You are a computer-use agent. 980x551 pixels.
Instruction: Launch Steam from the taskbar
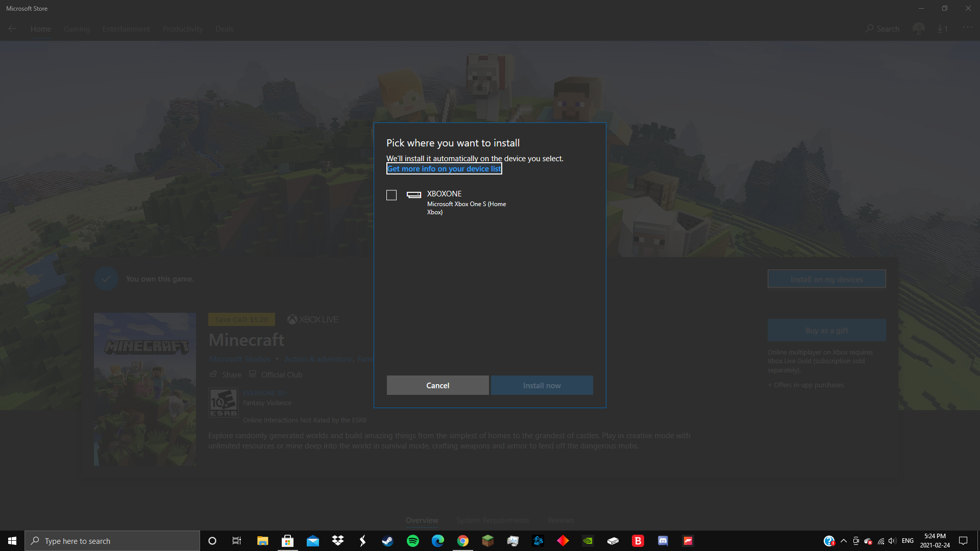point(388,541)
